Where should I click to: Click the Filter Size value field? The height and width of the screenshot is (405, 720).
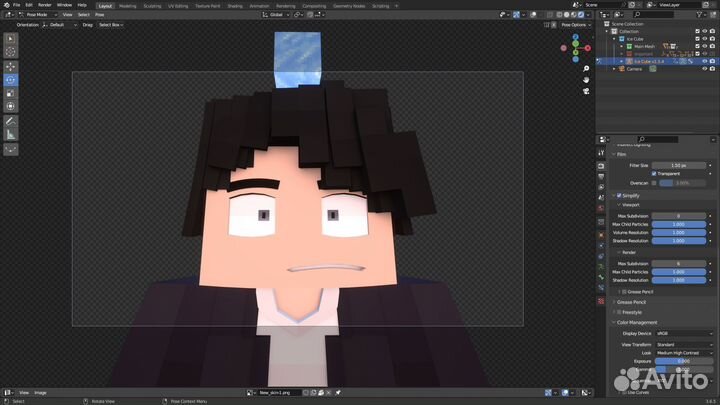pyautogui.click(x=679, y=165)
